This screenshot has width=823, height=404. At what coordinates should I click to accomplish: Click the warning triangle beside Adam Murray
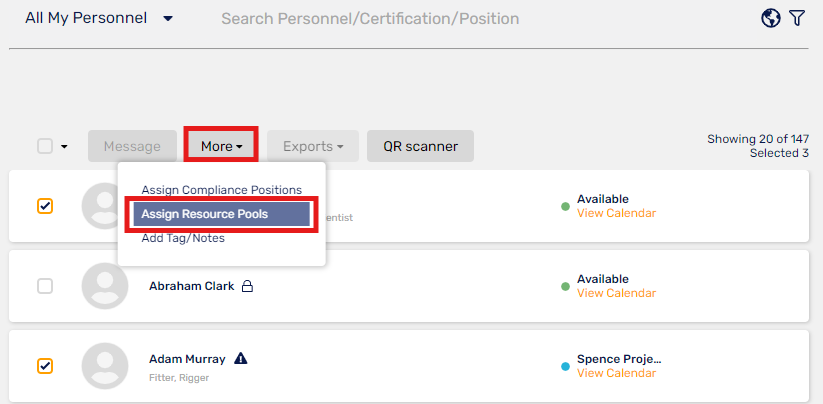240,358
